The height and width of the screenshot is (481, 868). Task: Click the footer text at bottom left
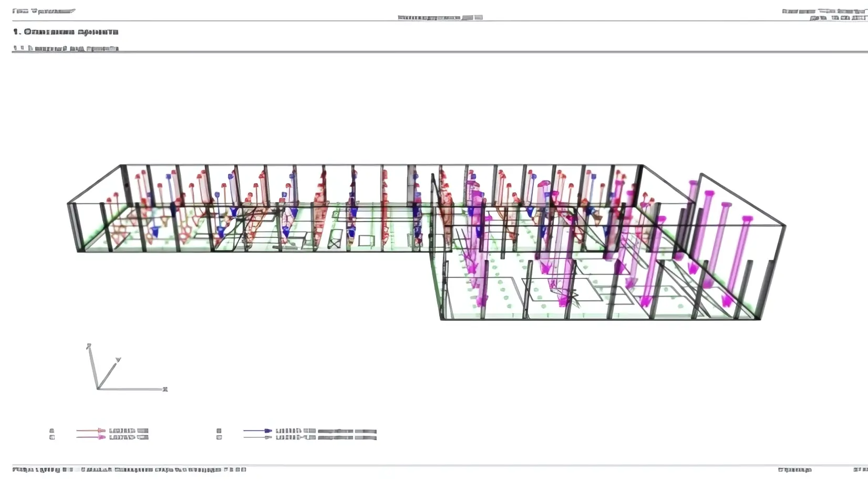[x=129, y=469]
